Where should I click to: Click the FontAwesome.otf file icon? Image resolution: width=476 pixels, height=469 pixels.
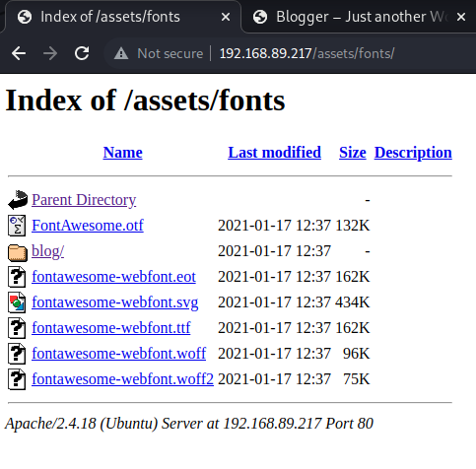[x=17, y=226]
